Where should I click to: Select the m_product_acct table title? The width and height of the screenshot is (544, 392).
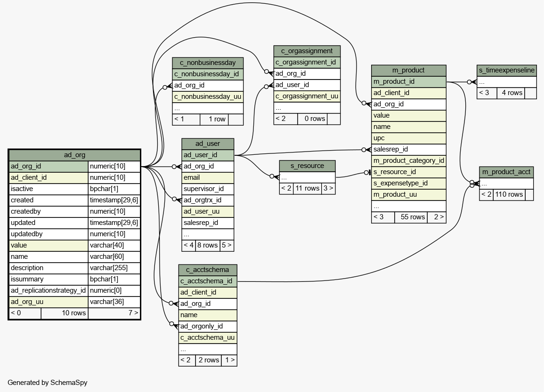point(506,172)
